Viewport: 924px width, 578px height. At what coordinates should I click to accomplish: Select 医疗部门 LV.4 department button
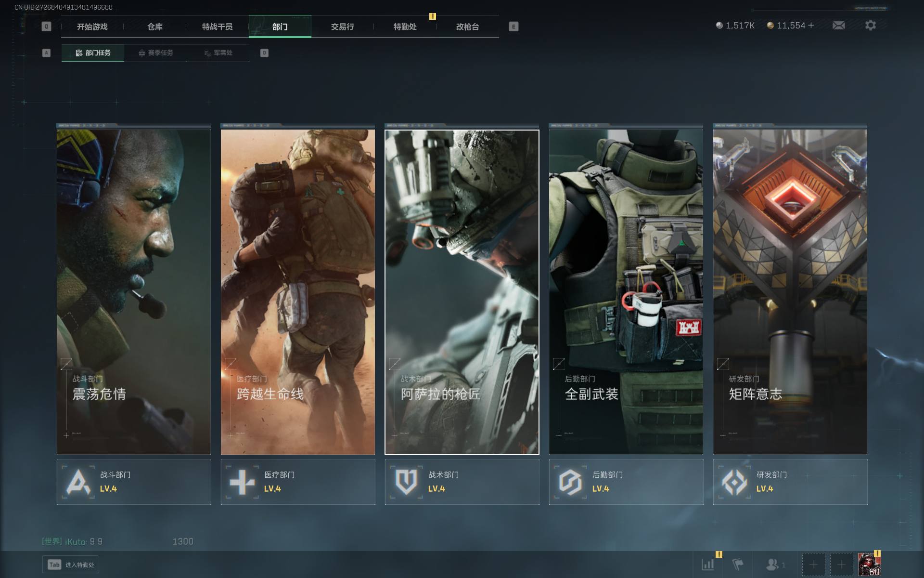coord(298,482)
